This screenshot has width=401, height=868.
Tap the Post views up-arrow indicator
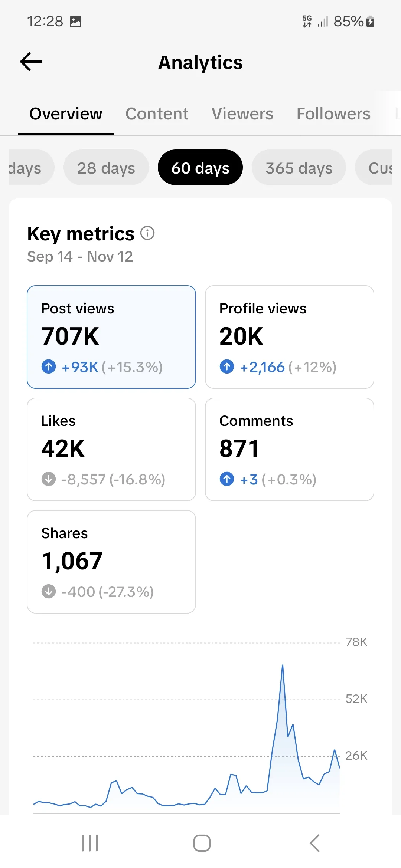click(49, 366)
